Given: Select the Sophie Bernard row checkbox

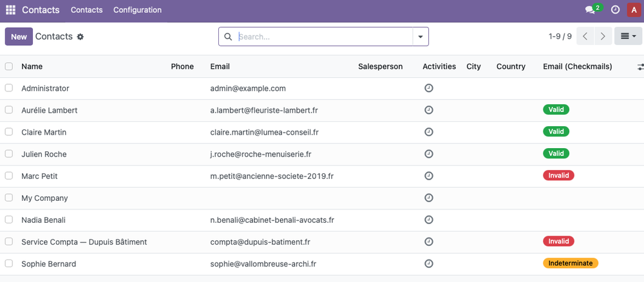Looking at the screenshot, I should [x=9, y=263].
